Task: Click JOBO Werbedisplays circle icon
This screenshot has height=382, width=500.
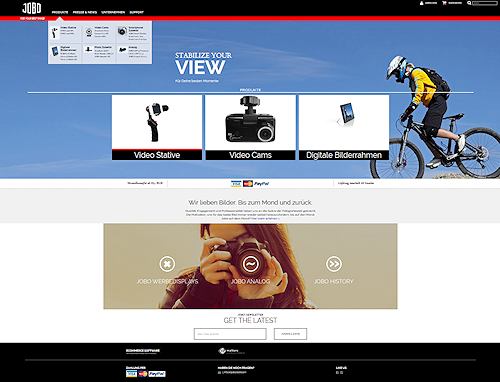Action: (167, 264)
